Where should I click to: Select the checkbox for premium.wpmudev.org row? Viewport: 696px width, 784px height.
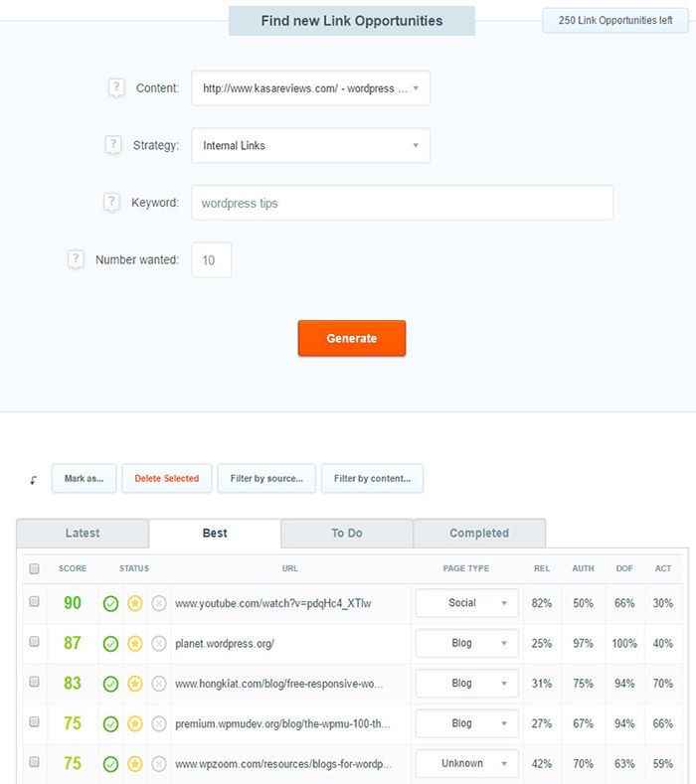[x=35, y=722]
